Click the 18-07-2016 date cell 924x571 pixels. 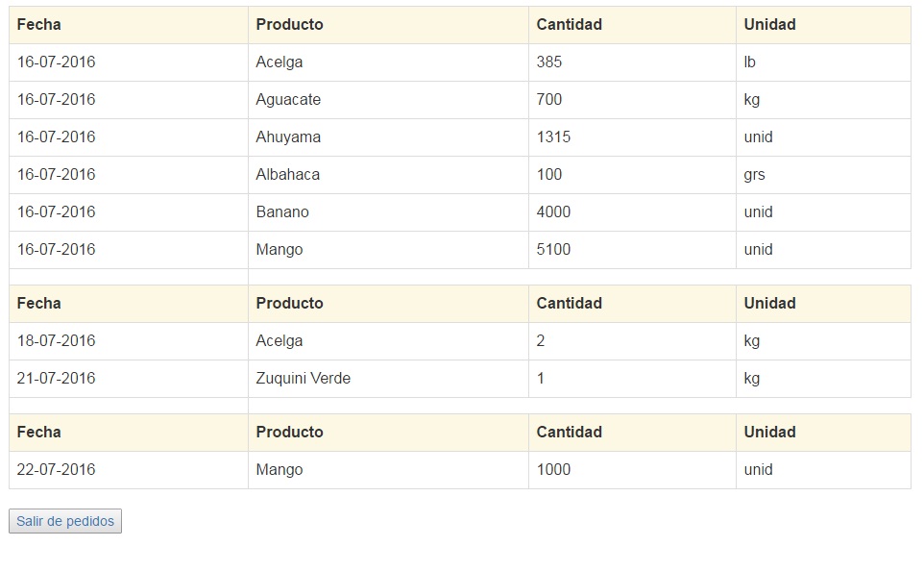56,340
